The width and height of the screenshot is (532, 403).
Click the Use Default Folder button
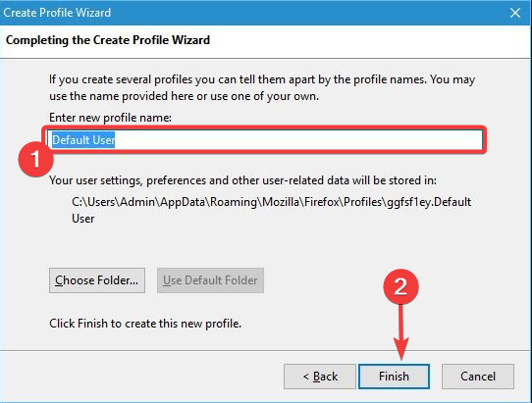pos(210,280)
